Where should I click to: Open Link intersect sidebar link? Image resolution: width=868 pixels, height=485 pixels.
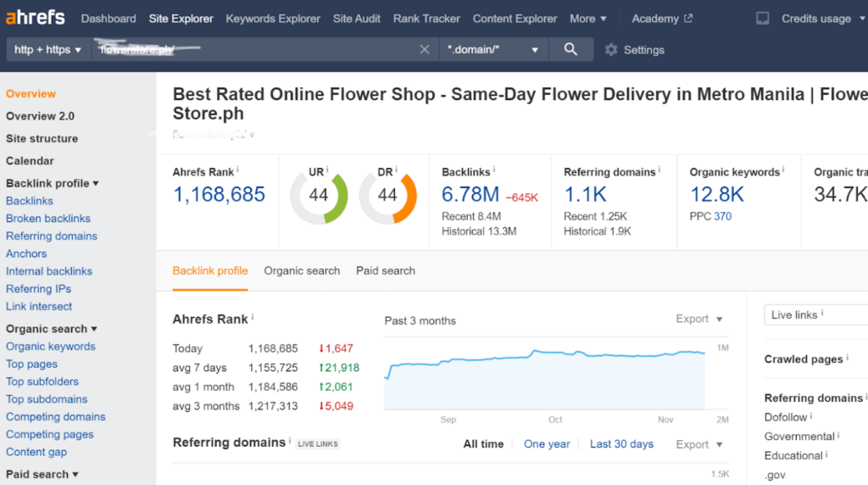click(x=39, y=306)
